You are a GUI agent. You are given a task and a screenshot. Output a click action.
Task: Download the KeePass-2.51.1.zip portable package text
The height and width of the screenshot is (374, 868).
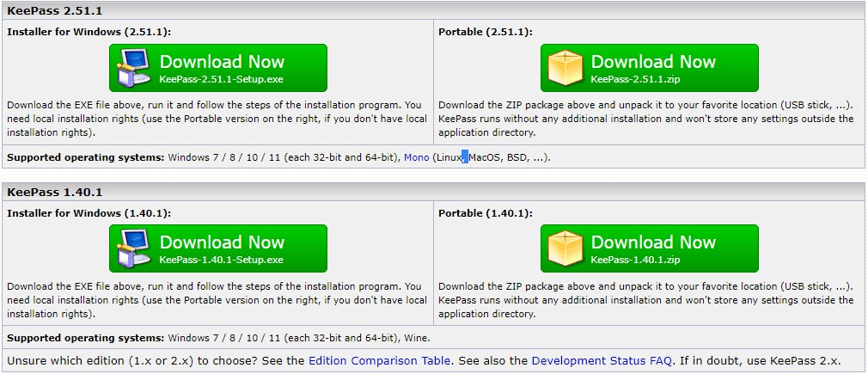[635, 79]
